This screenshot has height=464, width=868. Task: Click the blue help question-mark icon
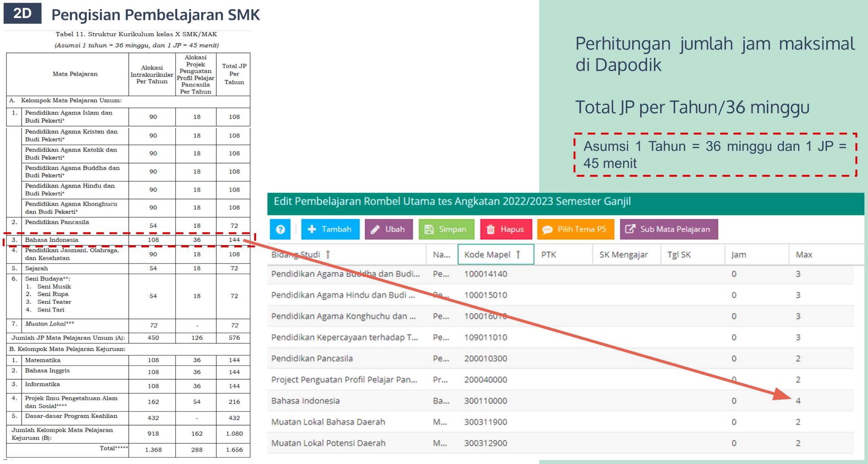tap(280, 229)
